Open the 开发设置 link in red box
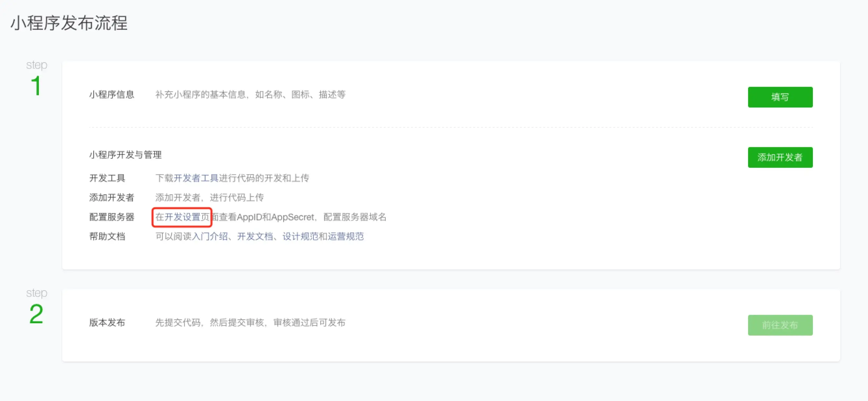 coord(182,217)
